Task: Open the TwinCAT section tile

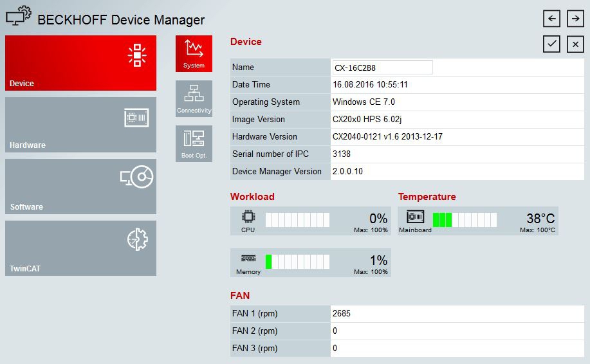Action: [80, 248]
